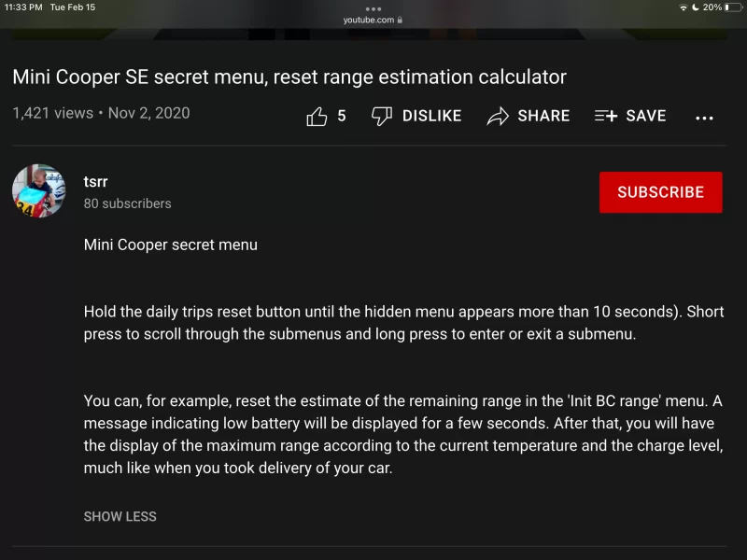Tap the thumbs-down dislike icon
The width and height of the screenshot is (747, 560).
pyautogui.click(x=381, y=116)
